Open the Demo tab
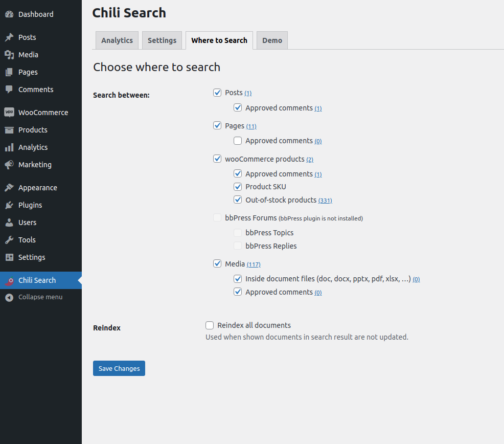This screenshot has width=504, height=444. 272,40
